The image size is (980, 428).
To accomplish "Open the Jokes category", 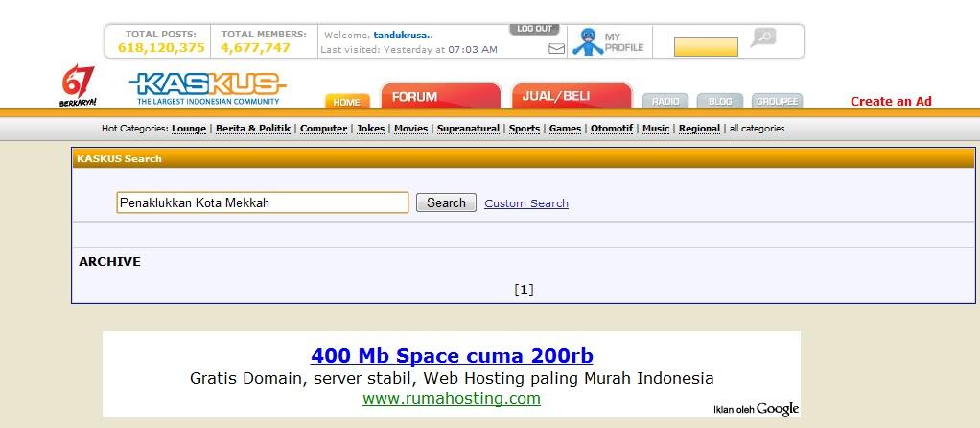I will (371, 129).
